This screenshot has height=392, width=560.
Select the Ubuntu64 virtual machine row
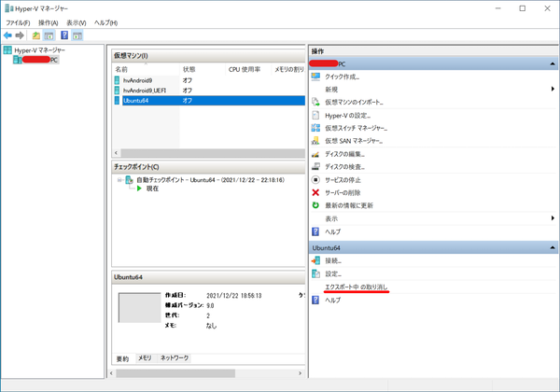point(209,101)
